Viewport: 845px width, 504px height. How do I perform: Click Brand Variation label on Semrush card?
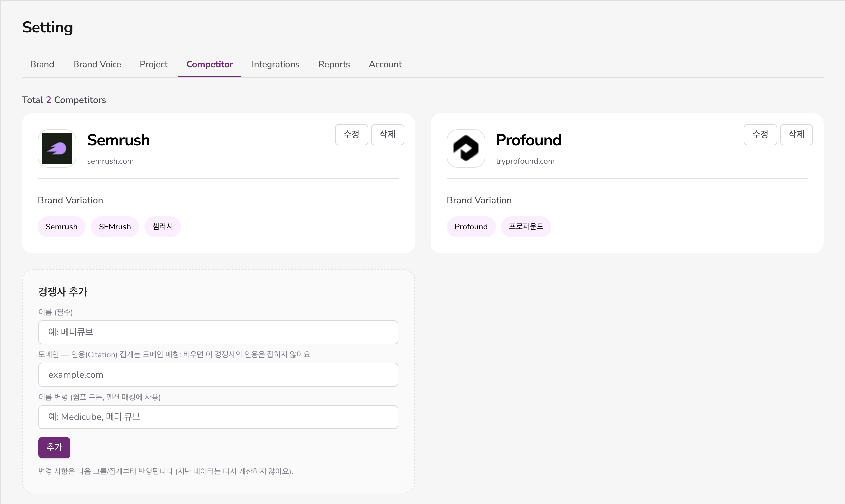point(70,200)
